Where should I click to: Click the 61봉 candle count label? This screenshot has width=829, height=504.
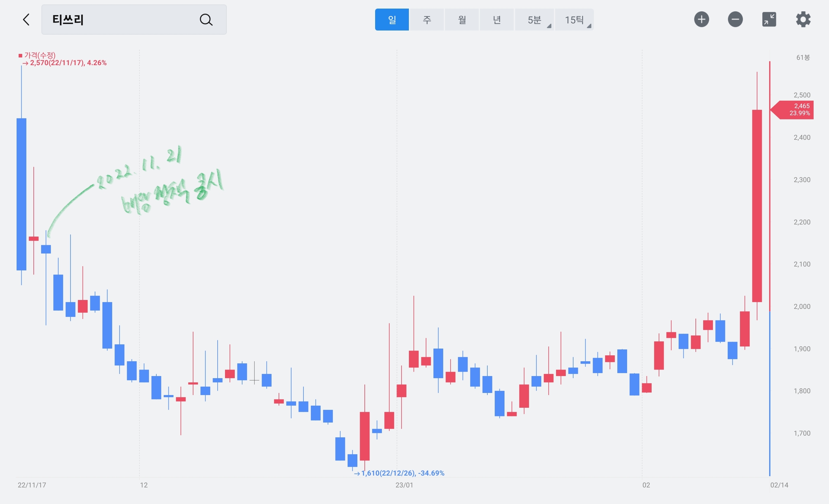pos(803,57)
